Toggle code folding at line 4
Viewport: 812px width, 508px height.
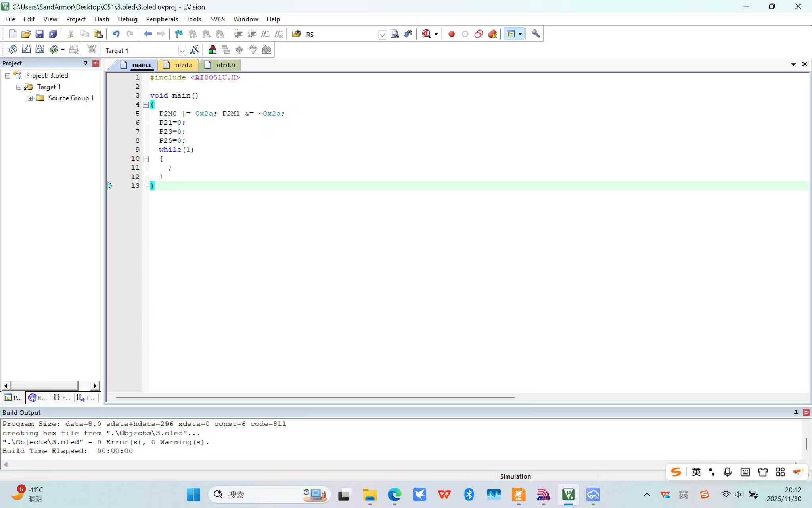[146, 105]
